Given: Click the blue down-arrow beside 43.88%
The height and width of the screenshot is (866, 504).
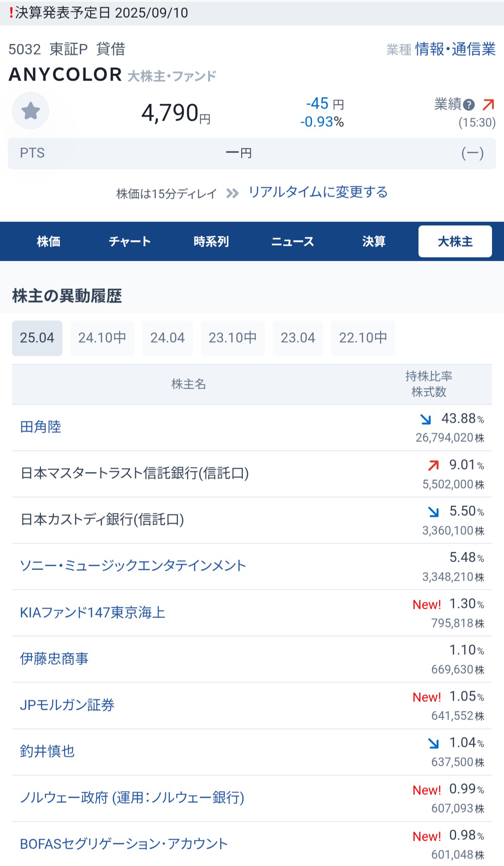Looking at the screenshot, I should 426,419.
